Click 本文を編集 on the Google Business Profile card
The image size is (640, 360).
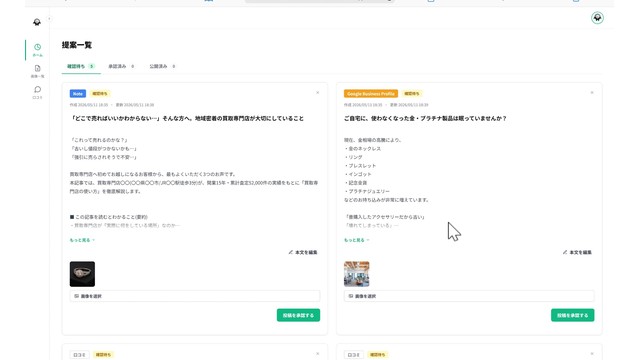pos(577,252)
